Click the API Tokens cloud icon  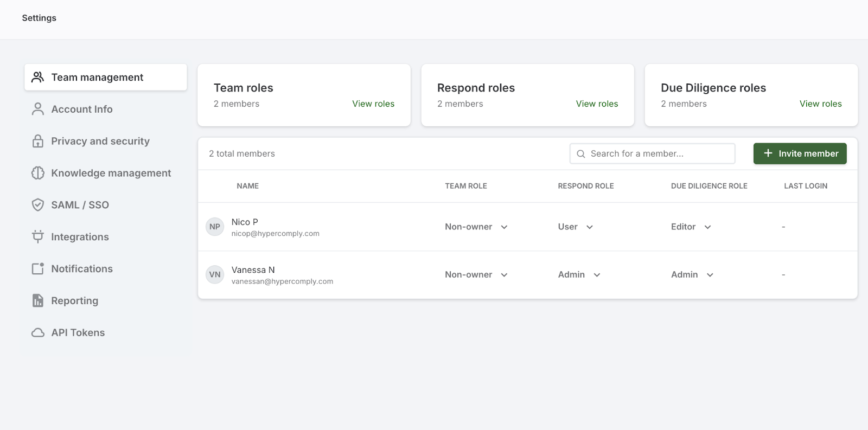37,332
